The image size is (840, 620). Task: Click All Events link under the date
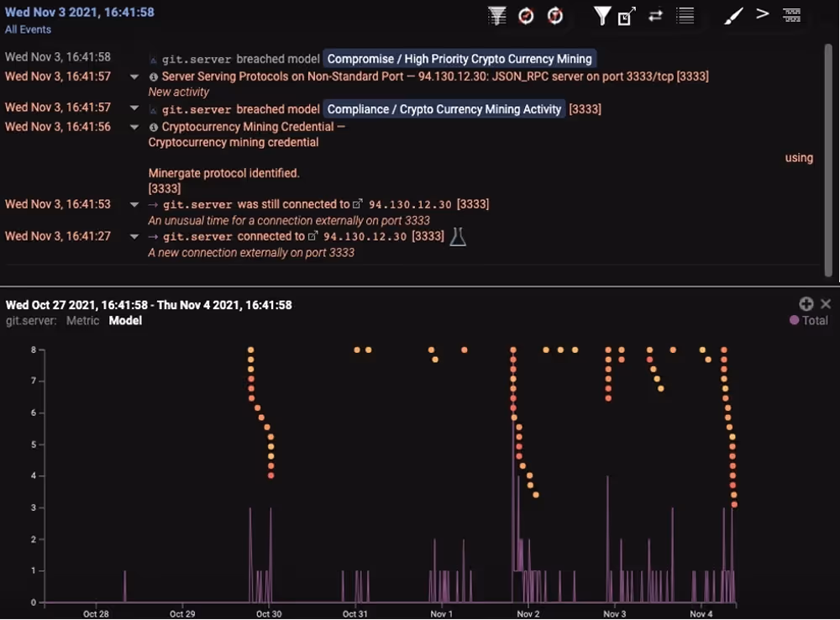tap(28, 29)
